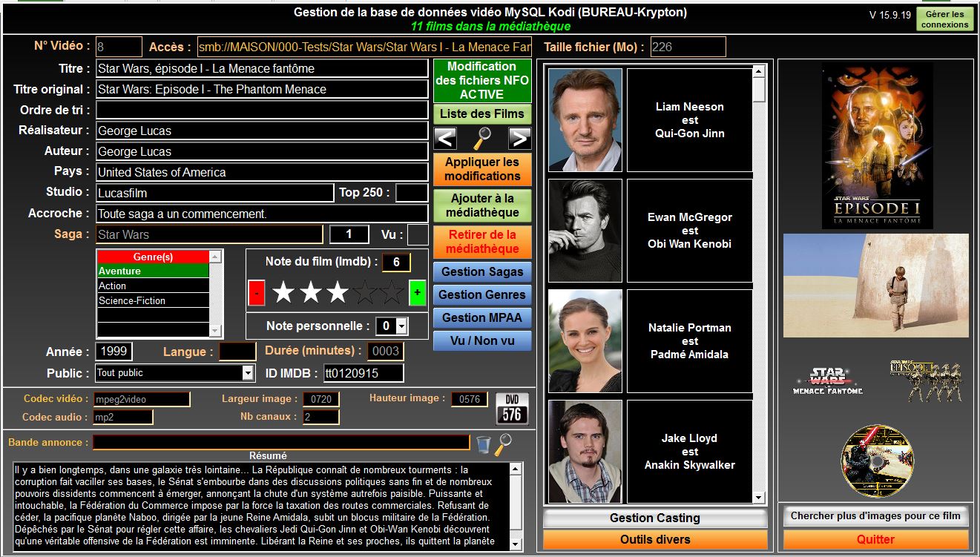This screenshot has width=980, height=557.
Task: Click Liam Neeson's photo
Action: [585, 120]
